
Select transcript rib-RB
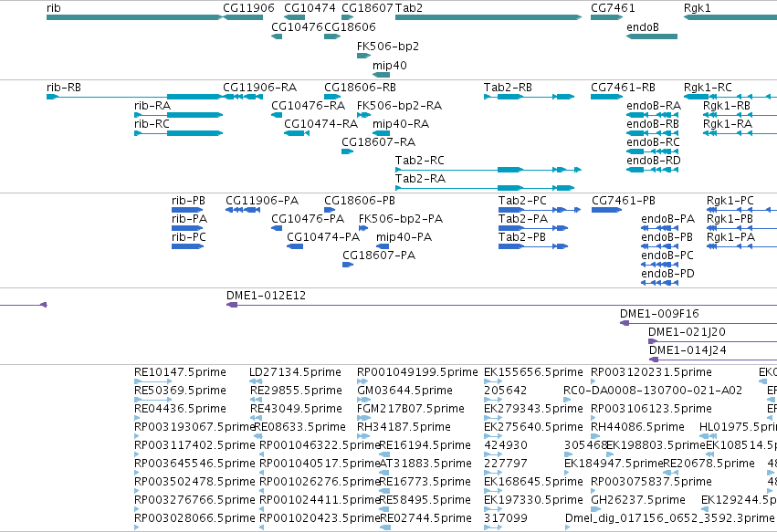pos(63,88)
